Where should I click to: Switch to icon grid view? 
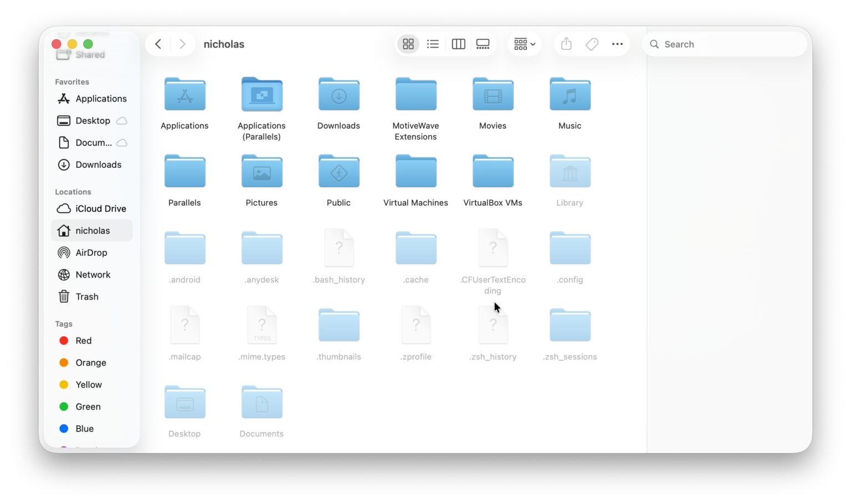coord(408,44)
